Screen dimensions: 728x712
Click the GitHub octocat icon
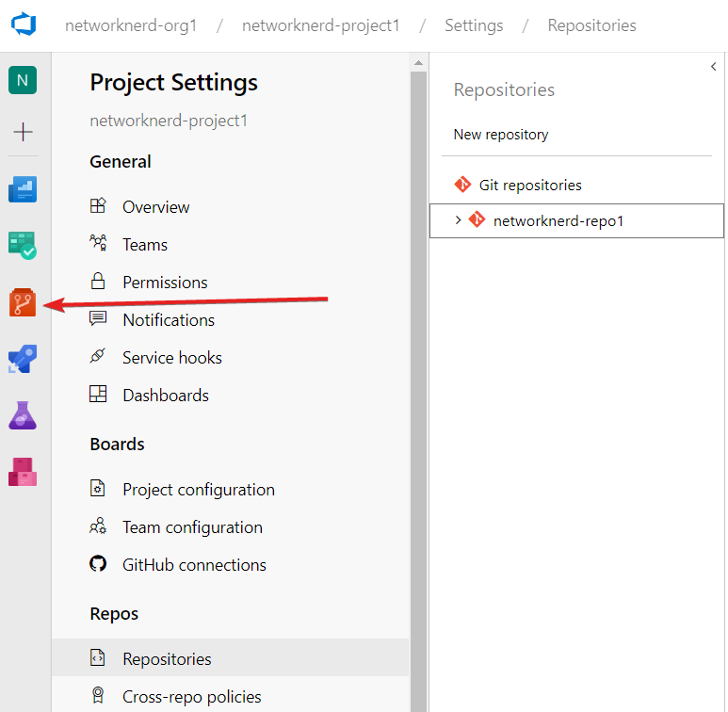98,563
